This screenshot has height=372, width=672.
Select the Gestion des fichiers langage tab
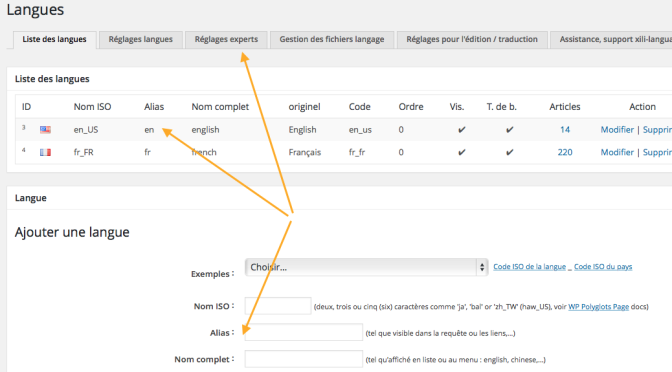[x=332, y=39]
